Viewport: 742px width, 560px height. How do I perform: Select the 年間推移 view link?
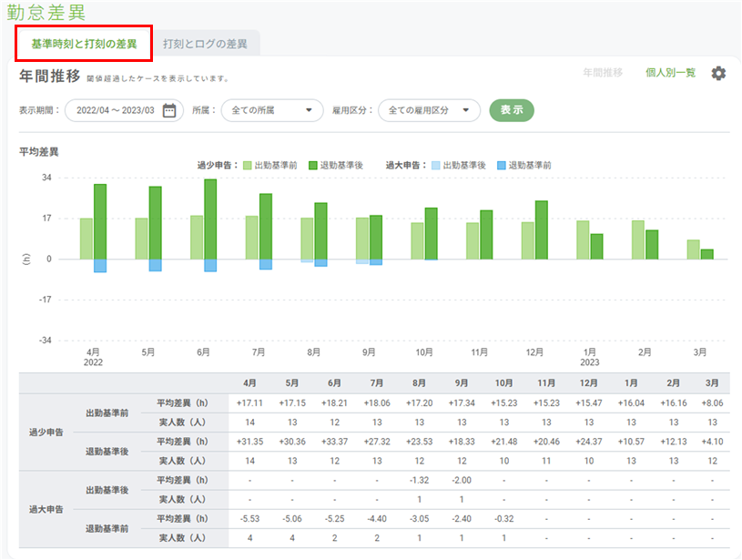[x=603, y=73]
